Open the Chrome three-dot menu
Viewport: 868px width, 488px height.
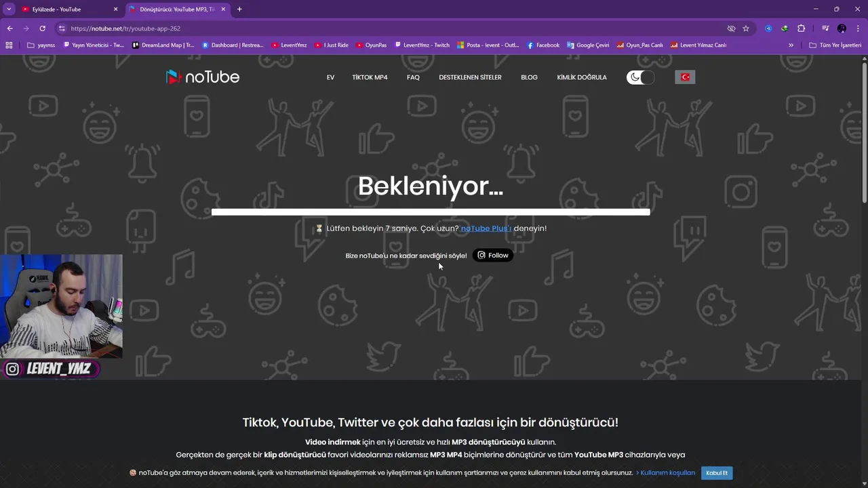858,28
